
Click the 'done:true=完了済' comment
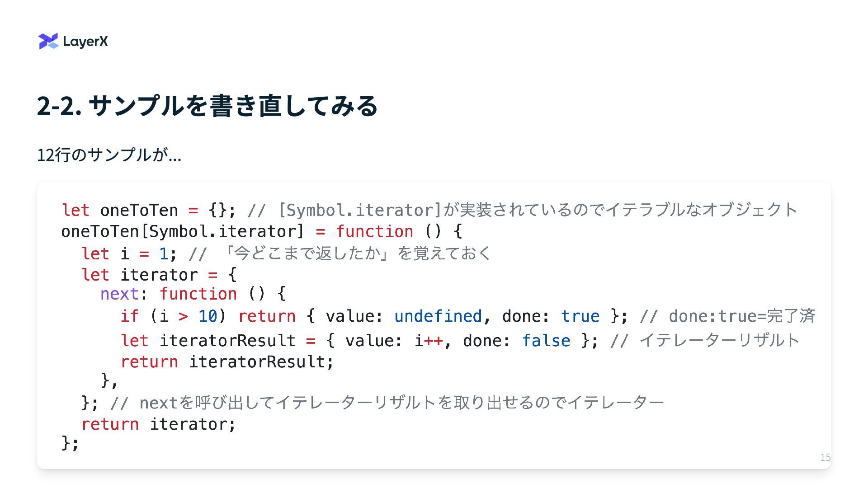click(x=728, y=316)
